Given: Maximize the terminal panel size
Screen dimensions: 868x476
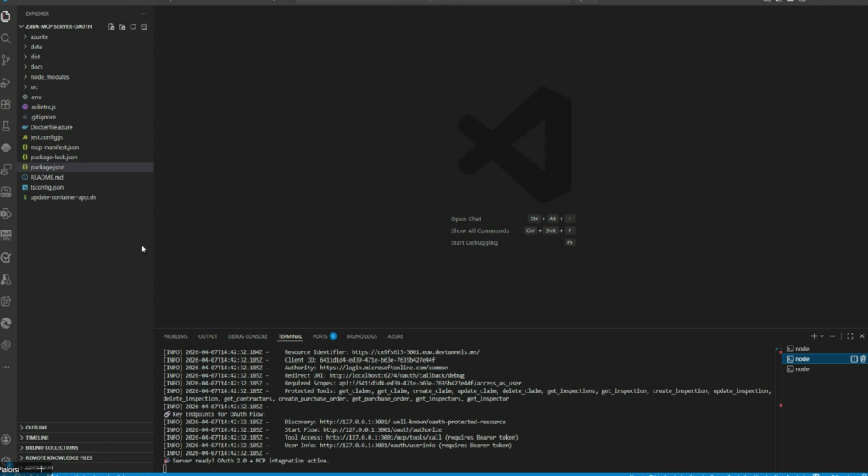Looking at the screenshot, I should tap(850, 336).
